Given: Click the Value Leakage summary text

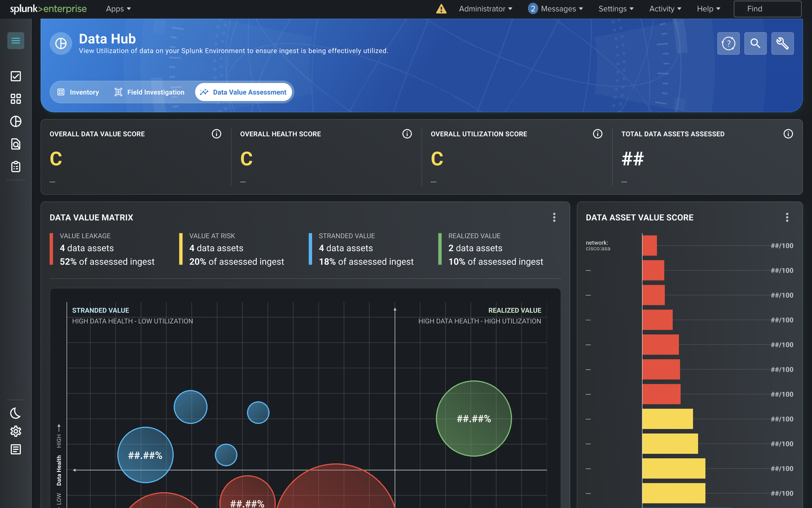Looking at the screenshot, I should tap(107, 249).
